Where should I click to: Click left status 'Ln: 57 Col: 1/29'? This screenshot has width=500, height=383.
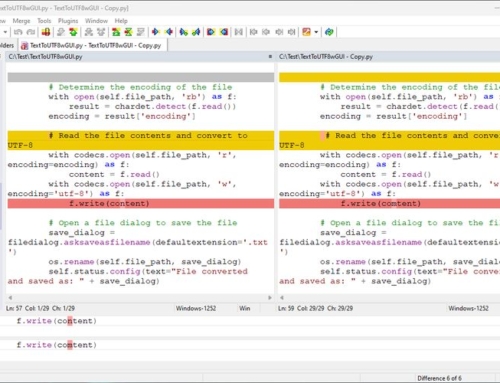tap(40, 308)
